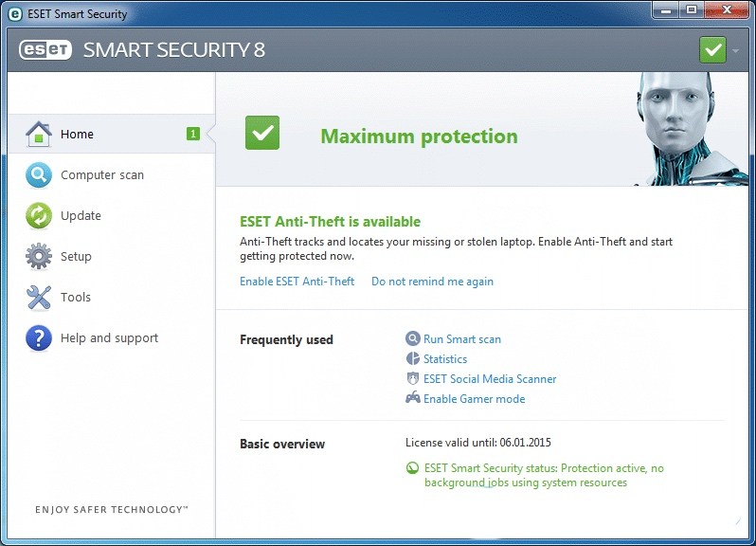This screenshot has height=546, width=756.
Task: Click the Computer scan magnifier icon
Action: tap(39, 175)
